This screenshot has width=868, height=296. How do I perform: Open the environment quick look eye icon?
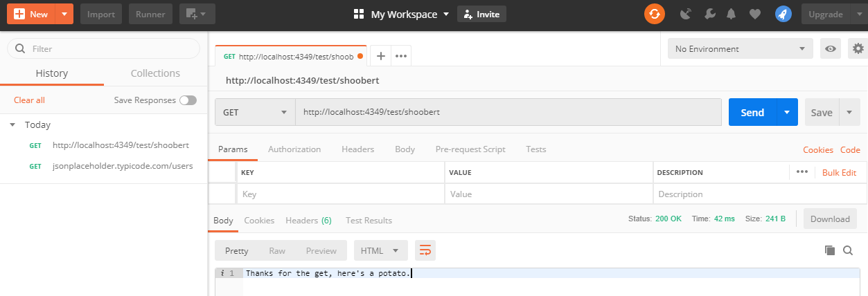(x=831, y=49)
